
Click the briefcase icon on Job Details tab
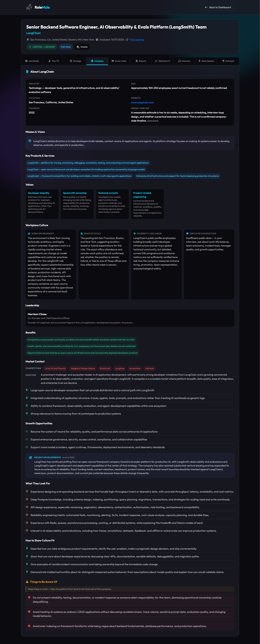(26, 61)
